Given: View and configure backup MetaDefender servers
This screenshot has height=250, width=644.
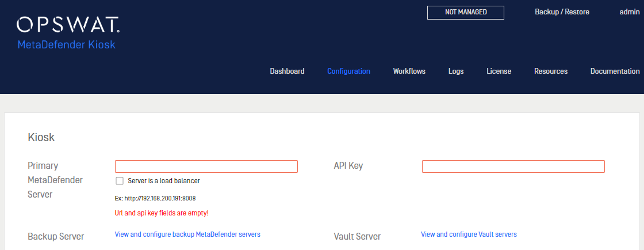Looking at the screenshot, I should (187, 234).
